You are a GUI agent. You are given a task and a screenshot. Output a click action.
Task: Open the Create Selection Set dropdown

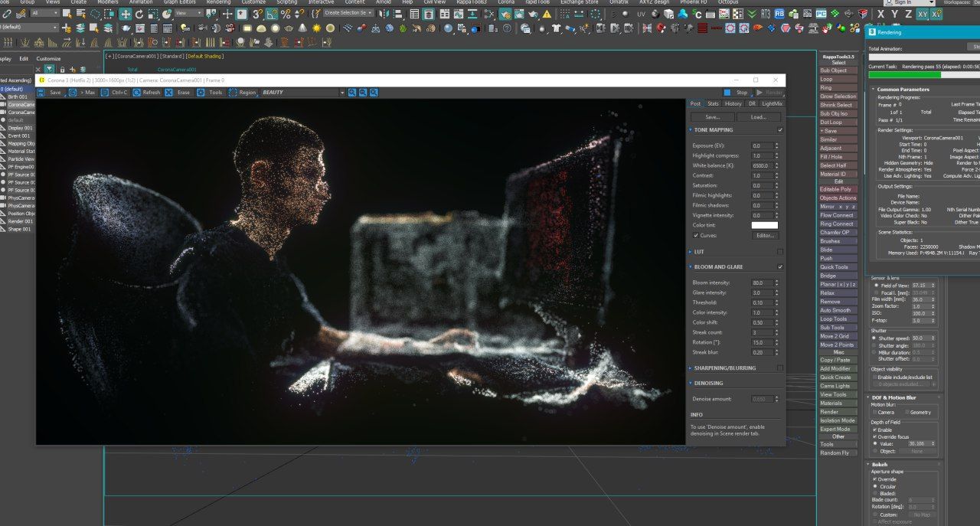pyautogui.click(x=348, y=13)
